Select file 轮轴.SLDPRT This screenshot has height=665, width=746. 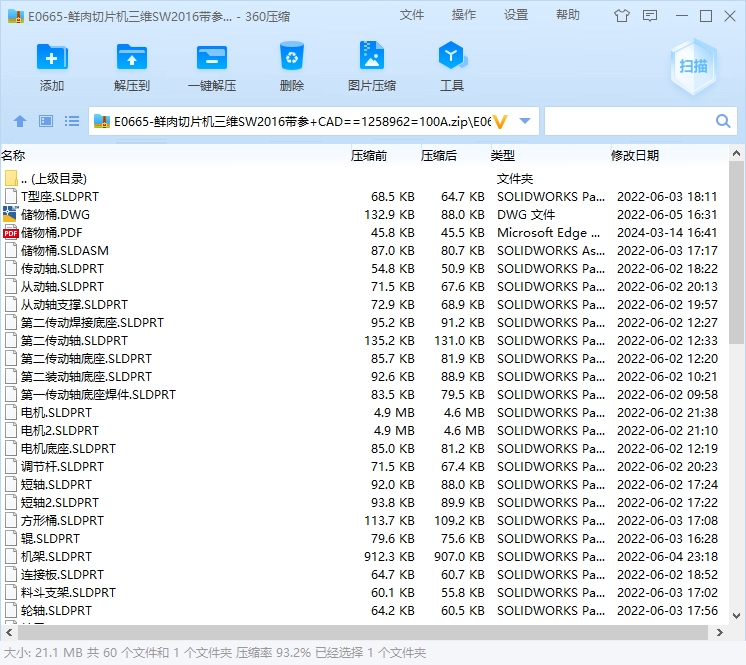[364, 611]
